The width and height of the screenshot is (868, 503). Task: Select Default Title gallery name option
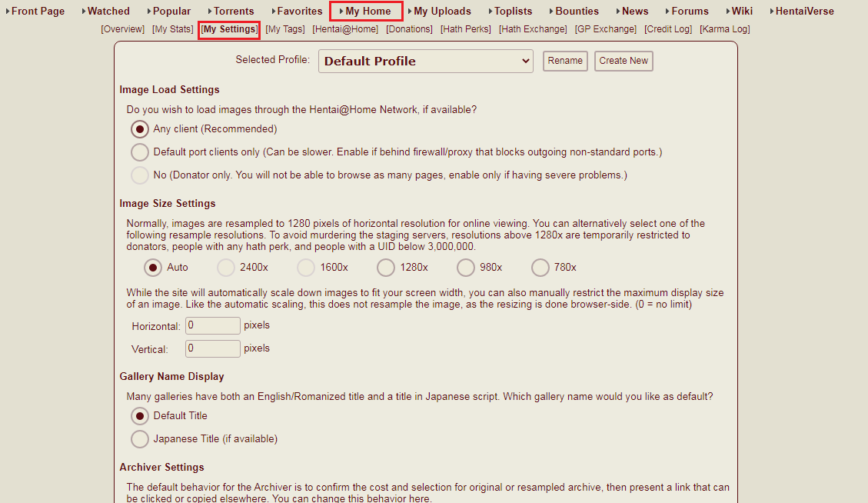(x=139, y=415)
